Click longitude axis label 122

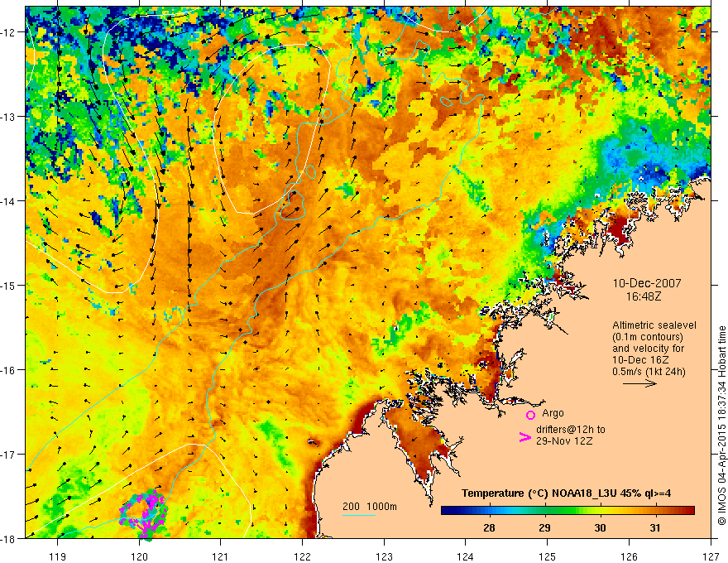pyautogui.click(x=302, y=556)
